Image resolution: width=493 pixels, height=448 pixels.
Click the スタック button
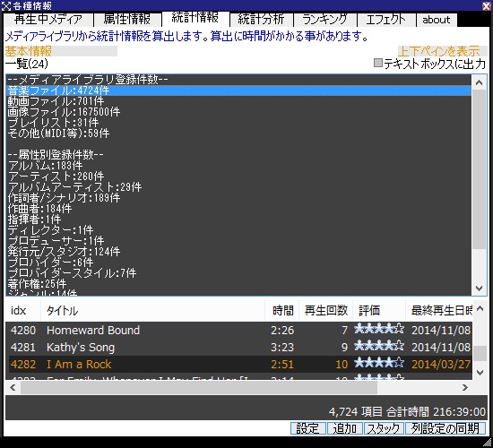click(384, 428)
